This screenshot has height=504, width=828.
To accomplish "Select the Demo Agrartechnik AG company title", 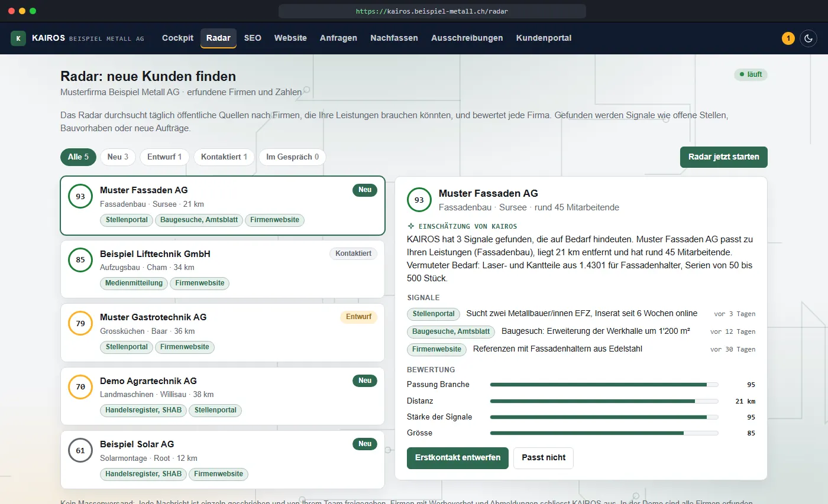I will click(148, 381).
